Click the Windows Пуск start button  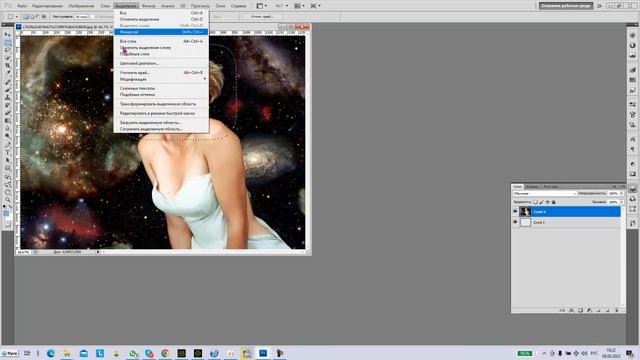pyautogui.click(x=10, y=353)
